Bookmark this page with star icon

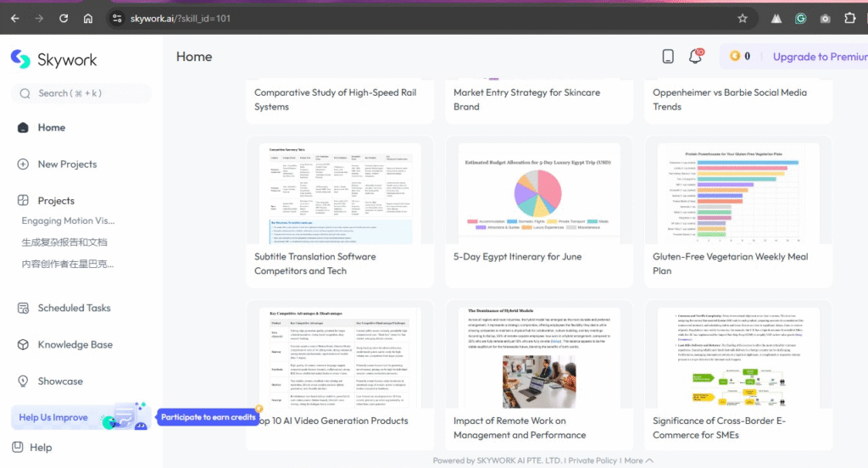[x=743, y=18]
